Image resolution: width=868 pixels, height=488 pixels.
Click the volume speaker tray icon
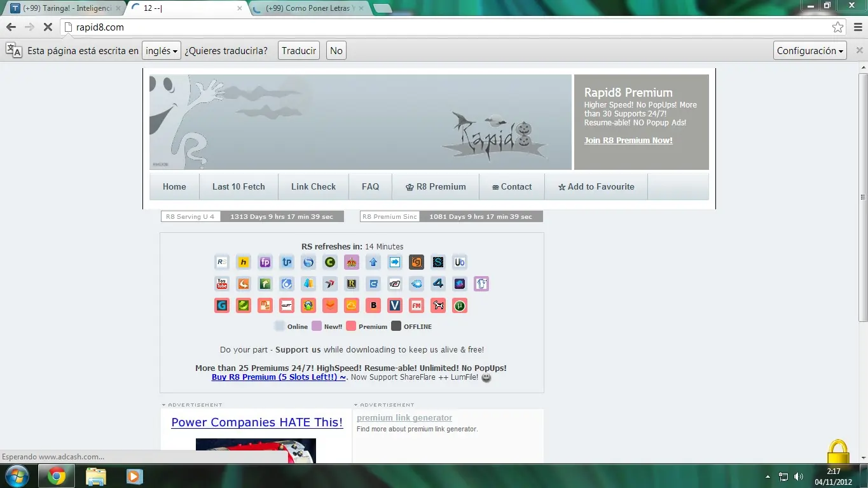[x=799, y=477]
